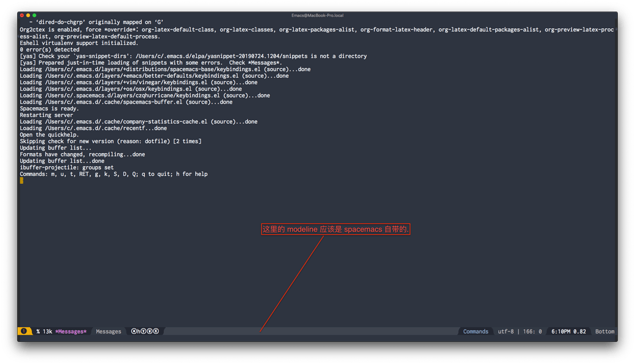This screenshot has height=364, width=635.
Task: Click the Emacs@MacBook-Pro.local title bar text
Action: click(317, 15)
